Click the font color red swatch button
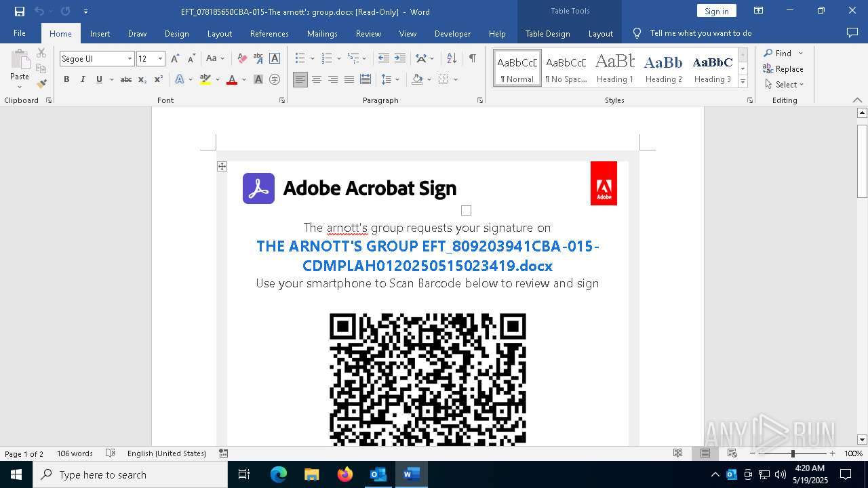Screen dimensions: 868x488 coord(232,79)
